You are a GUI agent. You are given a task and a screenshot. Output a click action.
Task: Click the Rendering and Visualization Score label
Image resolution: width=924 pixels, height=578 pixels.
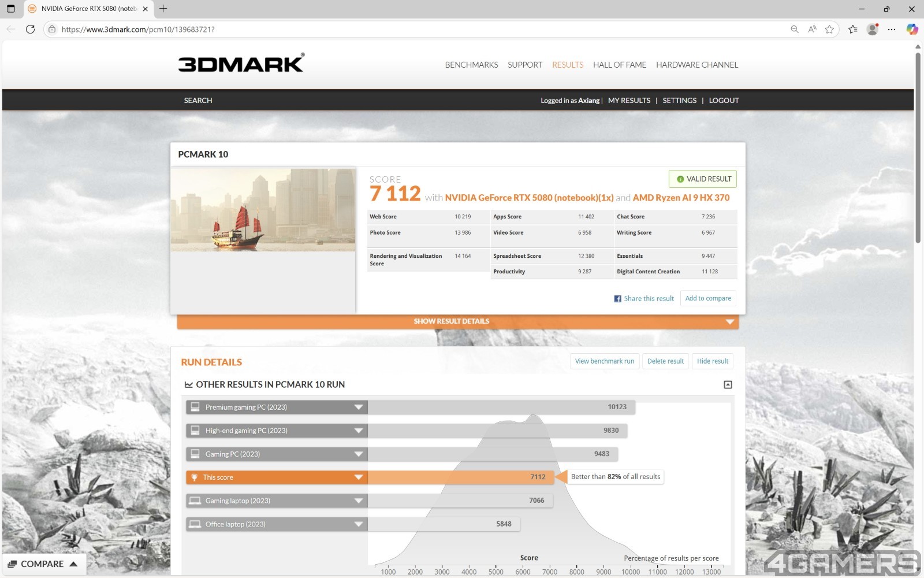pos(405,260)
